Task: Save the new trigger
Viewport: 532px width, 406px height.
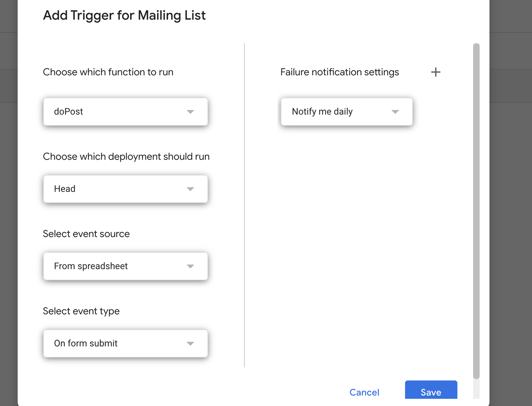Action: click(x=431, y=391)
